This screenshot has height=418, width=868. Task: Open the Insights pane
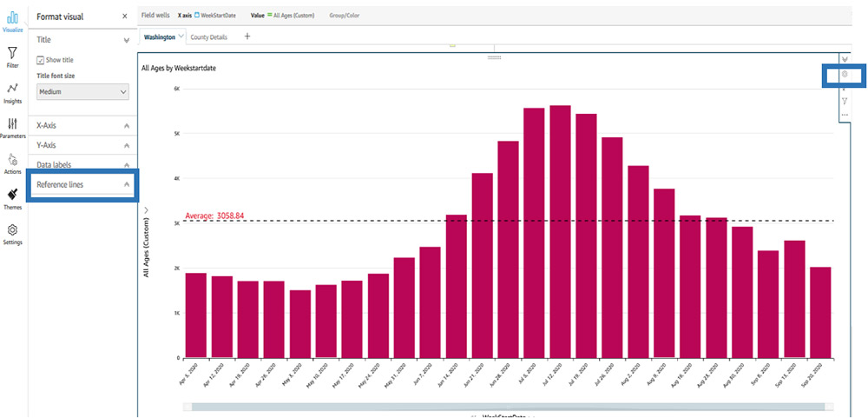coord(12,93)
